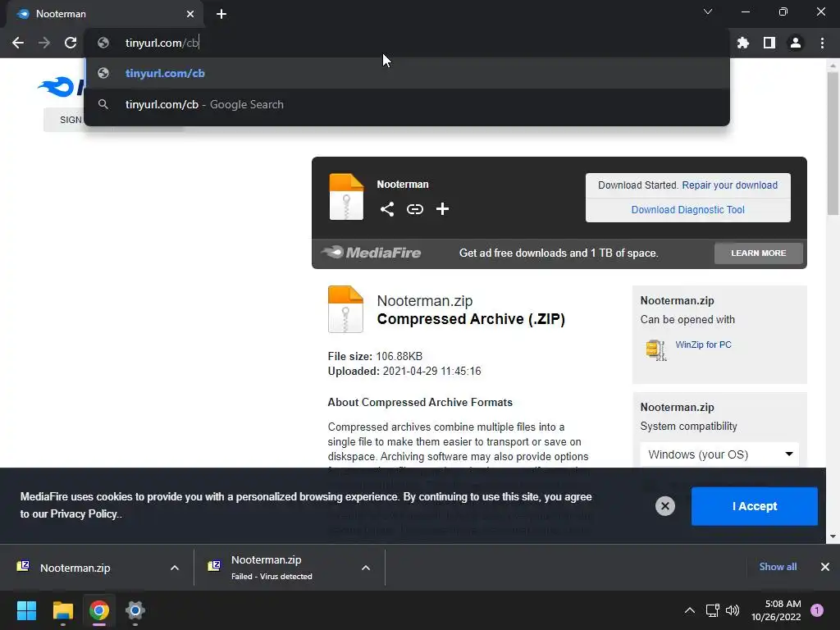Close the downloads bar
This screenshot has width=840, height=630.
coord(825,567)
